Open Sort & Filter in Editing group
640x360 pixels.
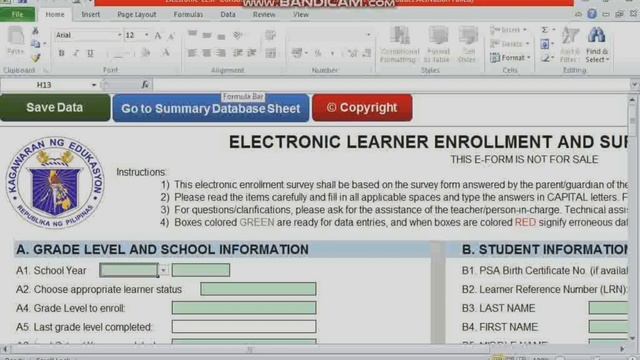(570, 44)
